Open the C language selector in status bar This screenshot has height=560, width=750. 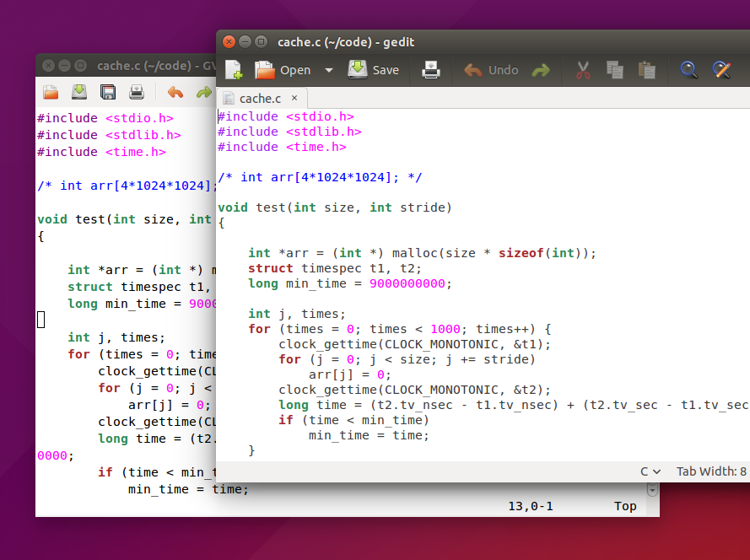[x=650, y=471]
